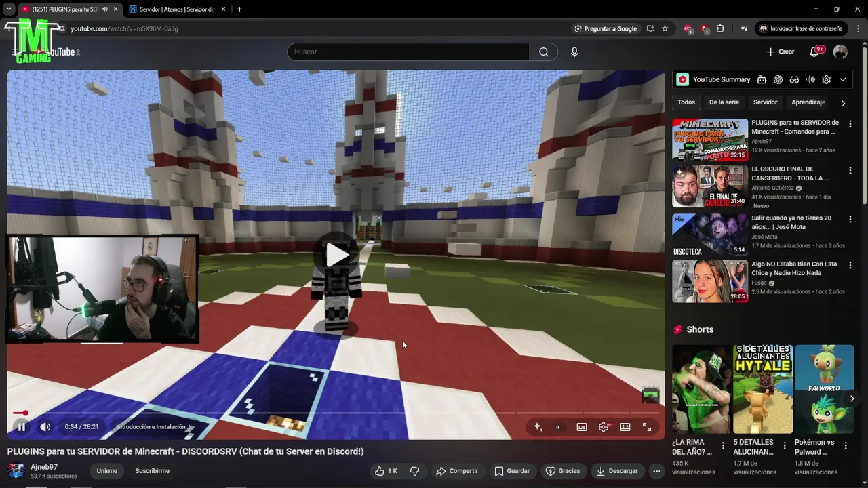Open the player's sparkle AI icon
Image resolution: width=868 pixels, height=488 pixels.
538,427
